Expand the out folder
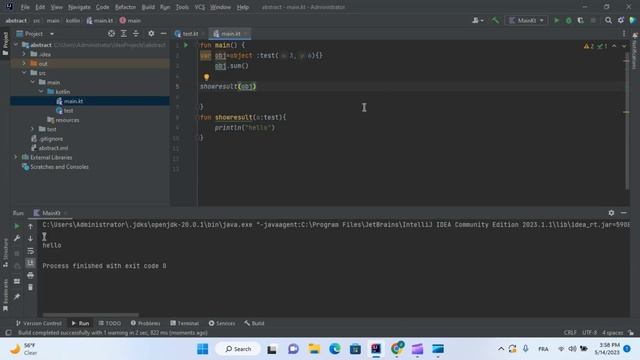 coord(24,64)
